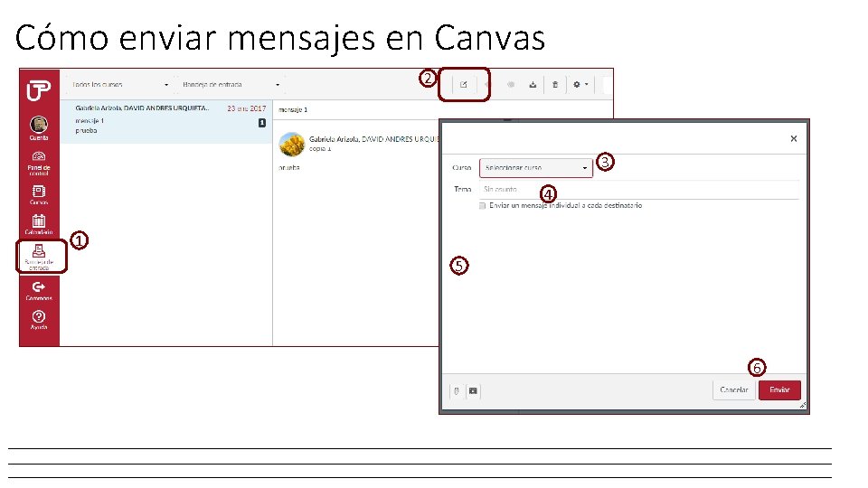868x488 pixels.
Task: Click the compose new message icon
Action: pyautogui.click(x=463, y=85)
